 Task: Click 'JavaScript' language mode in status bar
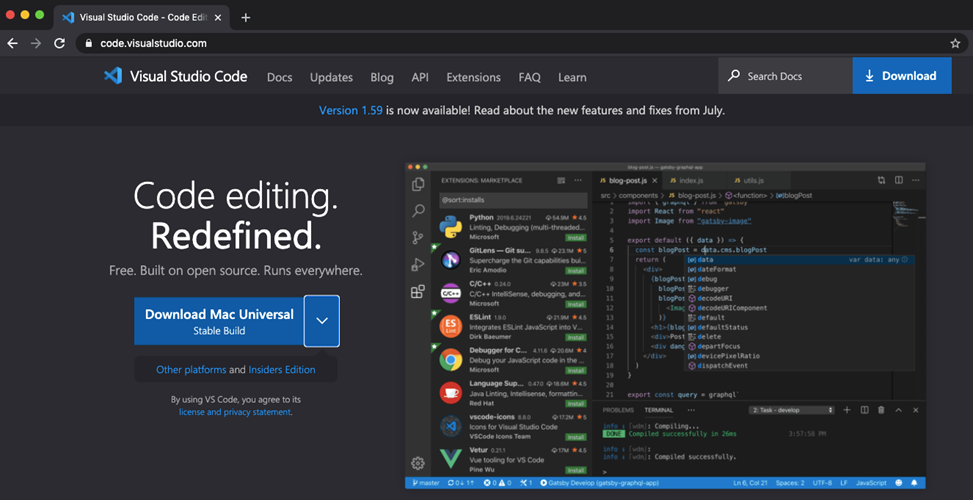click(x=871, y=483)
